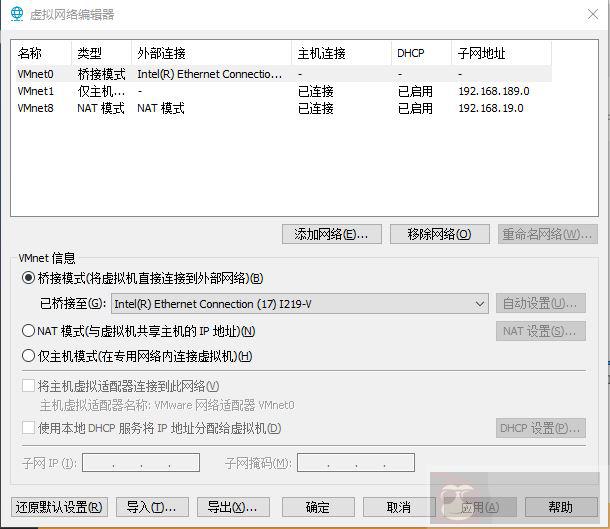The image size is (610, 529).
Task: Close the Virtual Network Editor window
Action: pos(592,14)
